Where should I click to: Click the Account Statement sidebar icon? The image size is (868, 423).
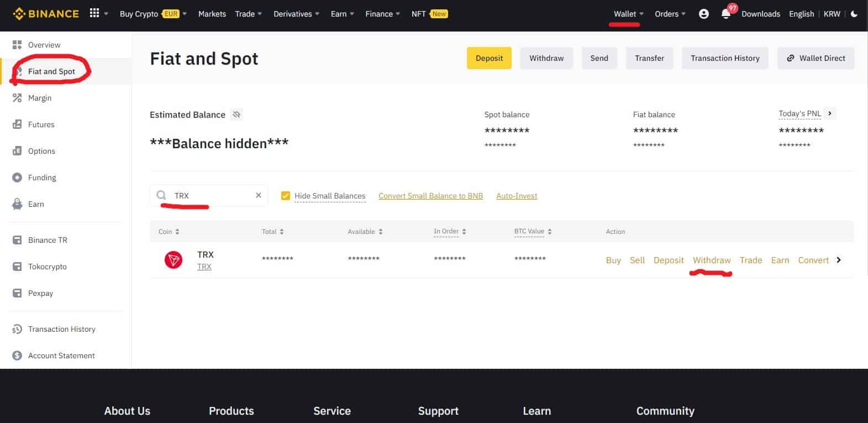point(17,356)
